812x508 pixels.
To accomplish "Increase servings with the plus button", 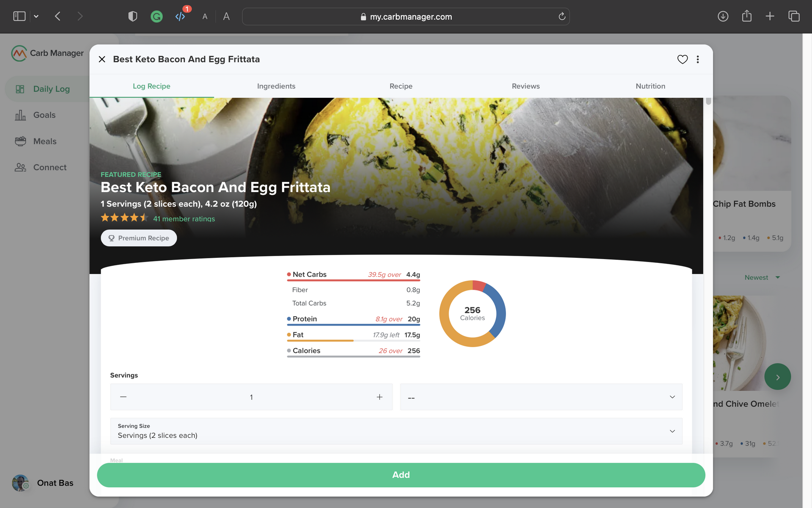I will [379, 397].
